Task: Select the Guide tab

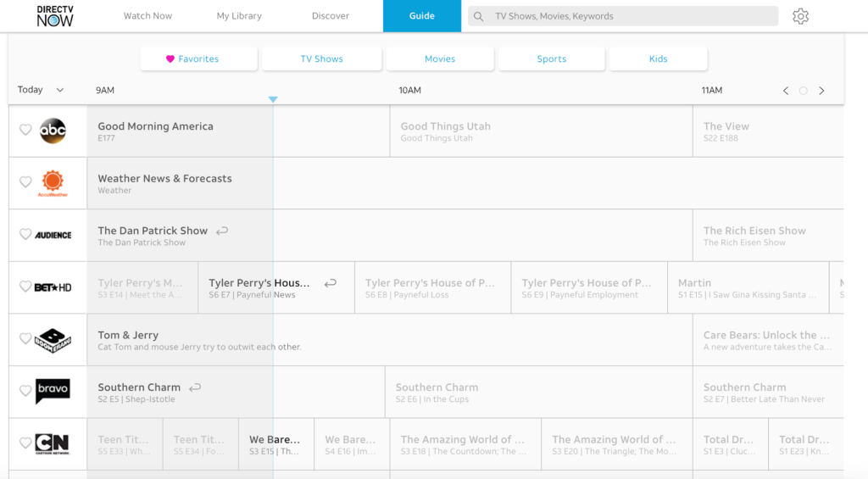Action: point(422,16)
